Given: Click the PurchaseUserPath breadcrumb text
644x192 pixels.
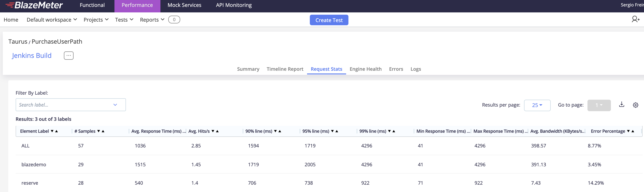Looking at the screenshot, I should [x=57, y=41].
